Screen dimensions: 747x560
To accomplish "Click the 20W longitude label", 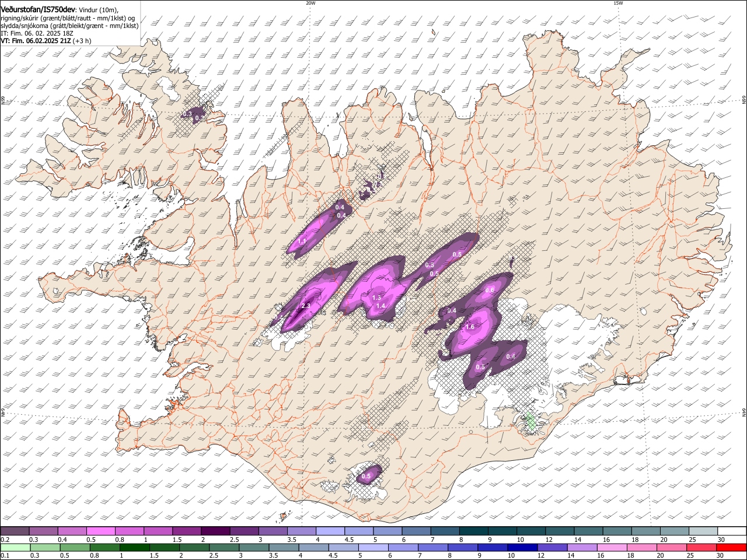I will click(x=310, y=3).
